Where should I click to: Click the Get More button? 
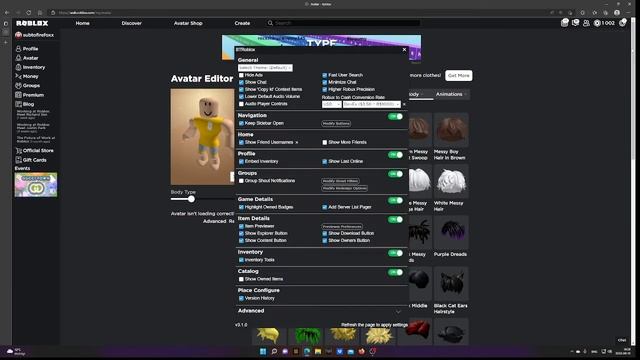458,76
